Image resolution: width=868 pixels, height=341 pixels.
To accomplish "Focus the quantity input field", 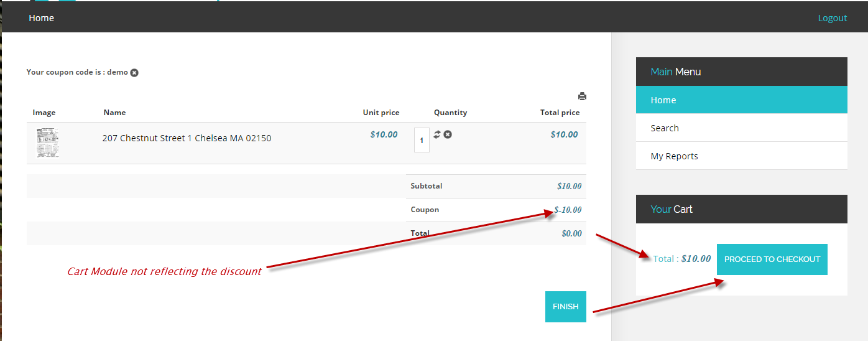I will click(422, 141).
